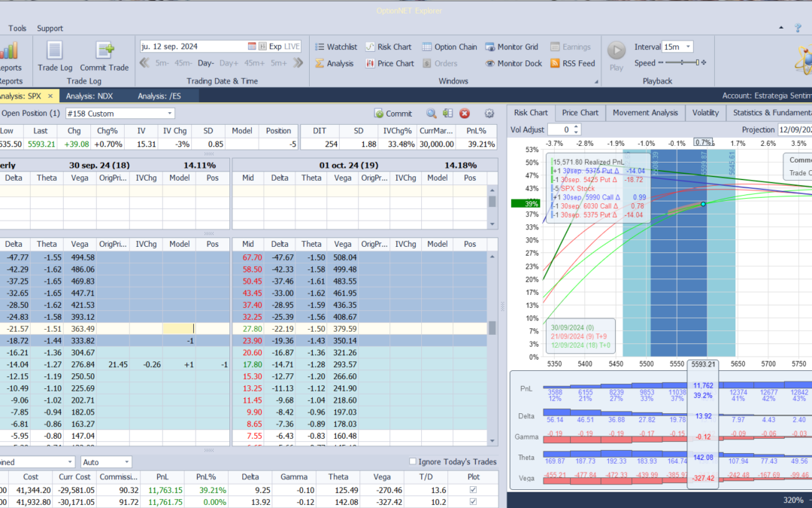
Task: Open the calendar date picker icon
Action: coord(252,46)
